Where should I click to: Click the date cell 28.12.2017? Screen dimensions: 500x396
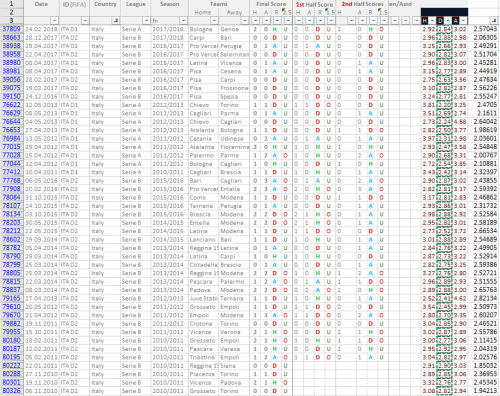click(x=41, y=38)
